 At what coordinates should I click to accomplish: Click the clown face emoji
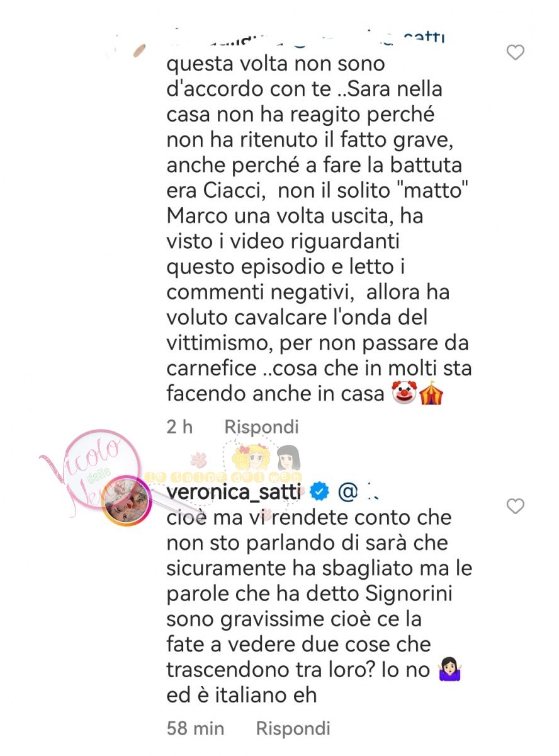coord(404,392)
